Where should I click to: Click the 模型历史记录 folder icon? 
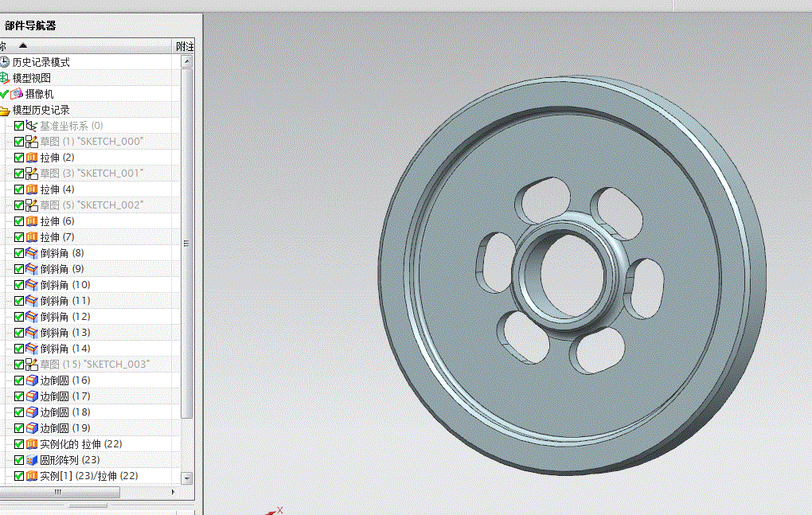click(x=5, y=111)
